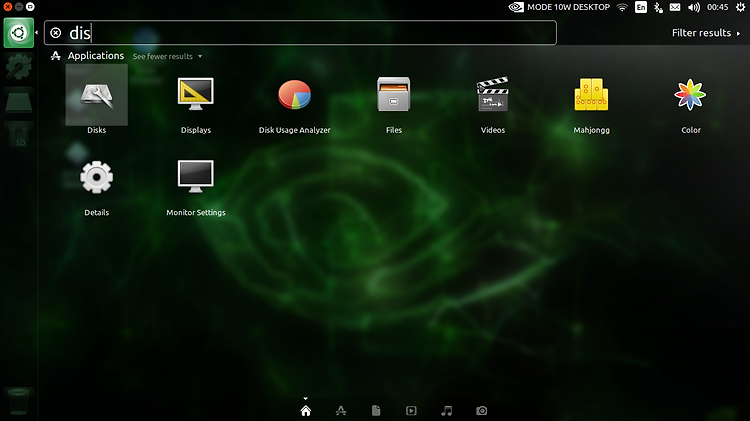Open the system session gear menu
The image size is (750, 421).
[740, 7]
